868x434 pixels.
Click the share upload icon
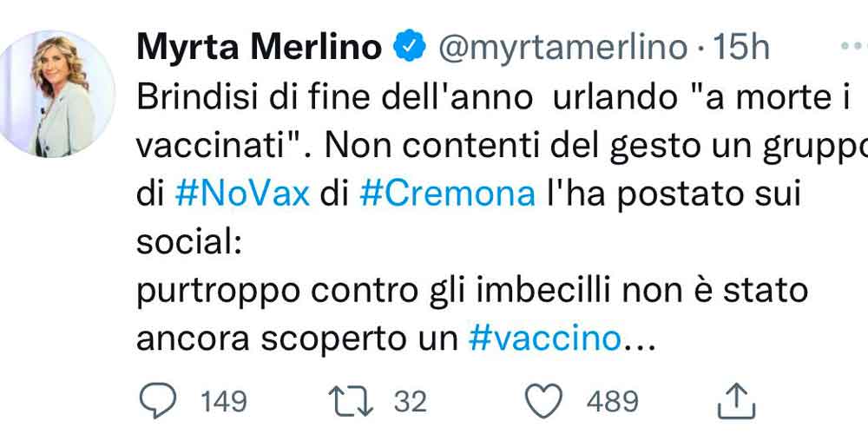coord(739,401)
